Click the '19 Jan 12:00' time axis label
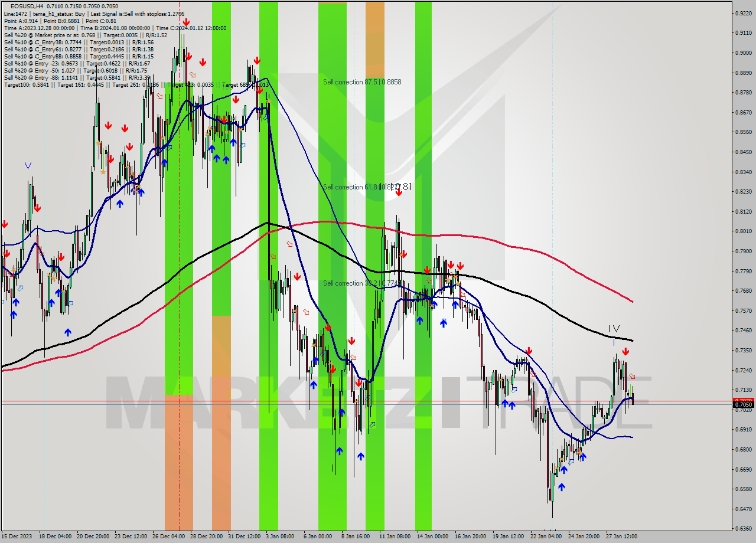Screen dimensions: 756x543 [509, 537]
